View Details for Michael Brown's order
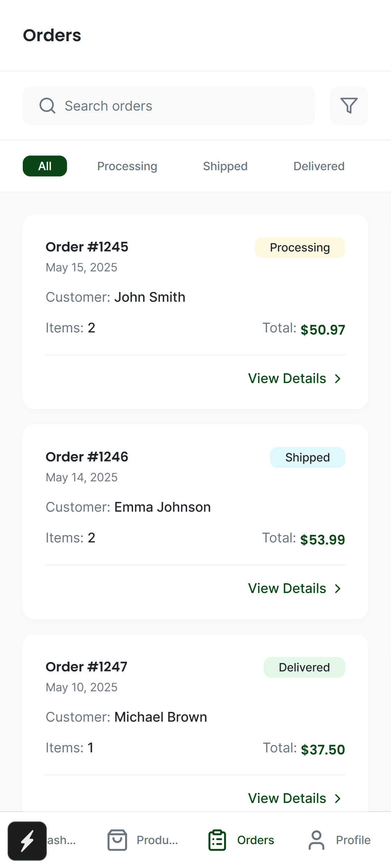The height and width of the screenshot is (868, 391). coord(287,799)
